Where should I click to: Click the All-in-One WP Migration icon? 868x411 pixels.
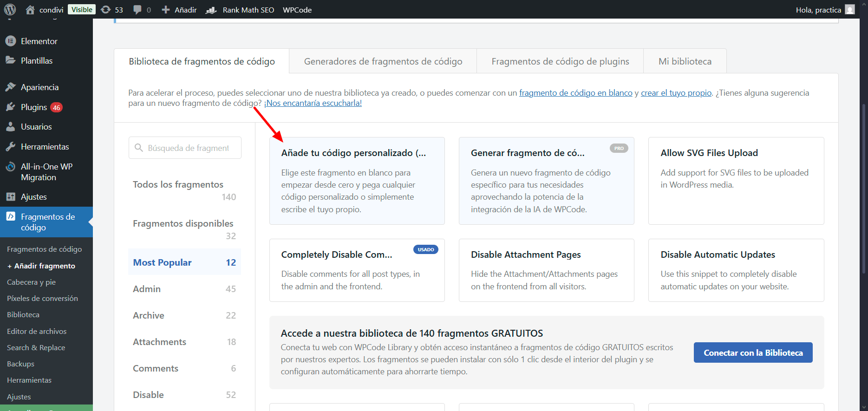click(11, 167)
